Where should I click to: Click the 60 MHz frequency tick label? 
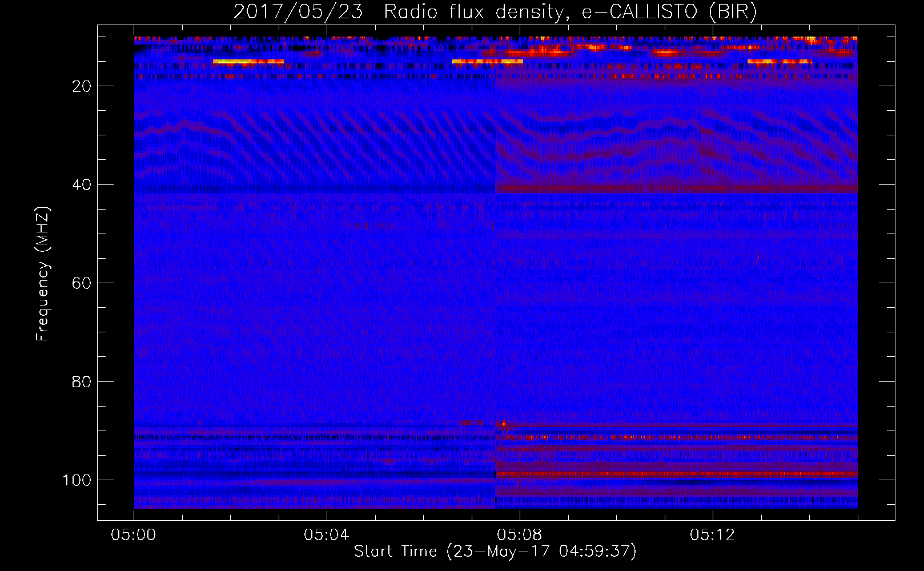[x=82, y=283]
